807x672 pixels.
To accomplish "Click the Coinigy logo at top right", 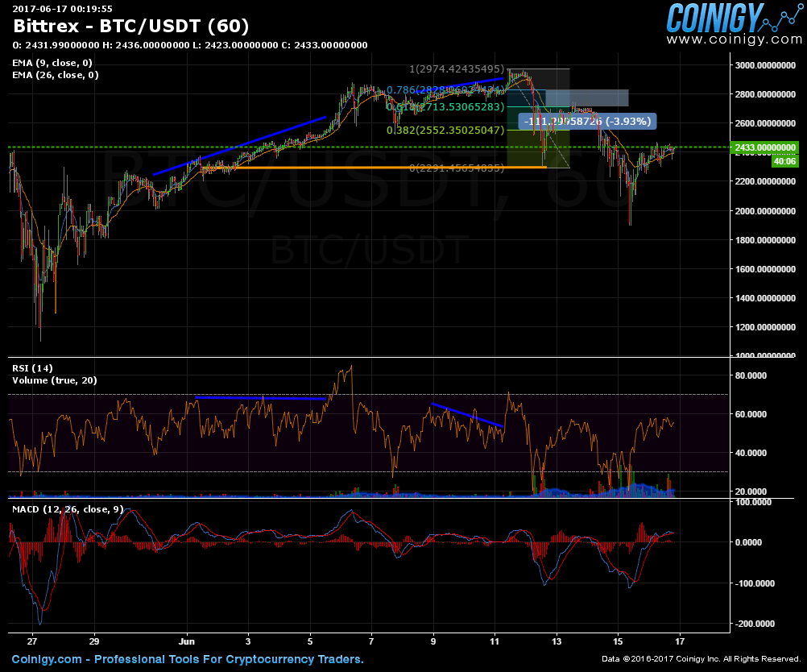I will [x=735, y=18].
